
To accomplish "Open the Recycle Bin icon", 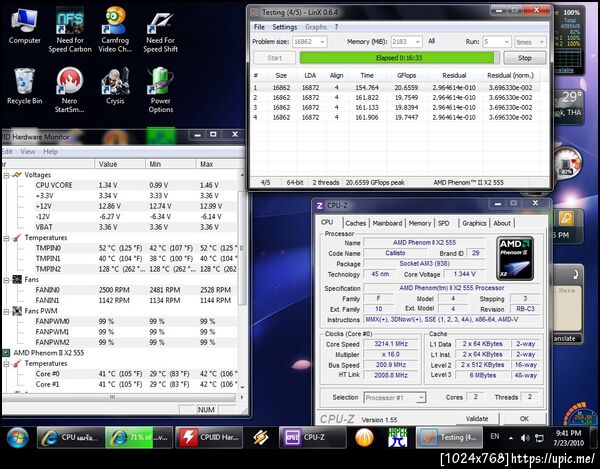I will point(24,86).
